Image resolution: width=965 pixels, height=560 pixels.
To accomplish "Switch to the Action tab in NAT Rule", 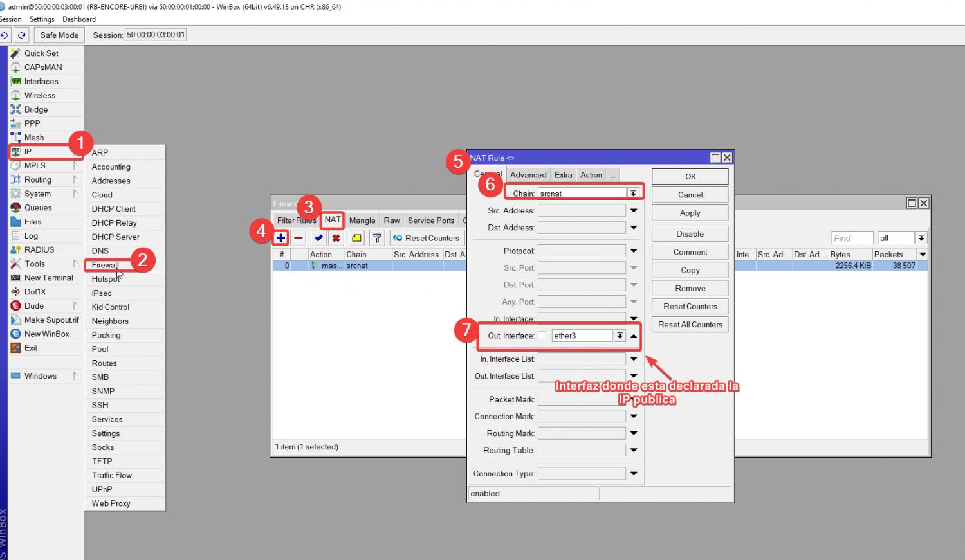I will coord(591,175).
